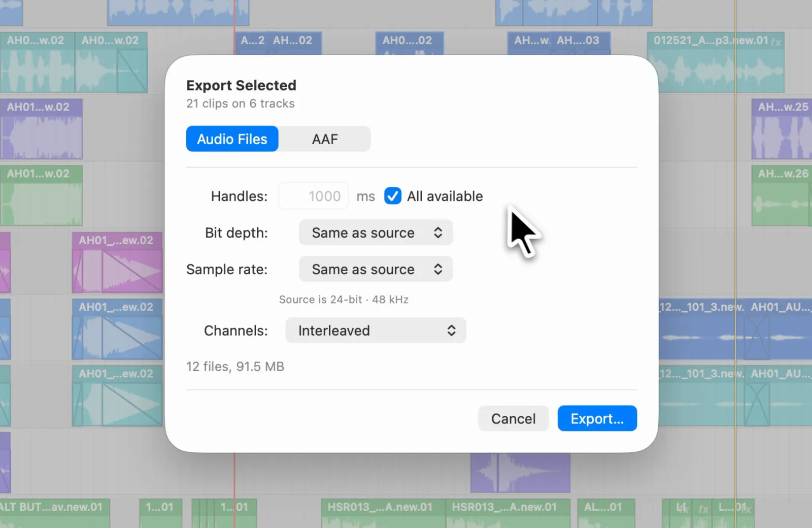Click the fx icon on 012521_A...p3.new.01 clip

coord(775,42)
